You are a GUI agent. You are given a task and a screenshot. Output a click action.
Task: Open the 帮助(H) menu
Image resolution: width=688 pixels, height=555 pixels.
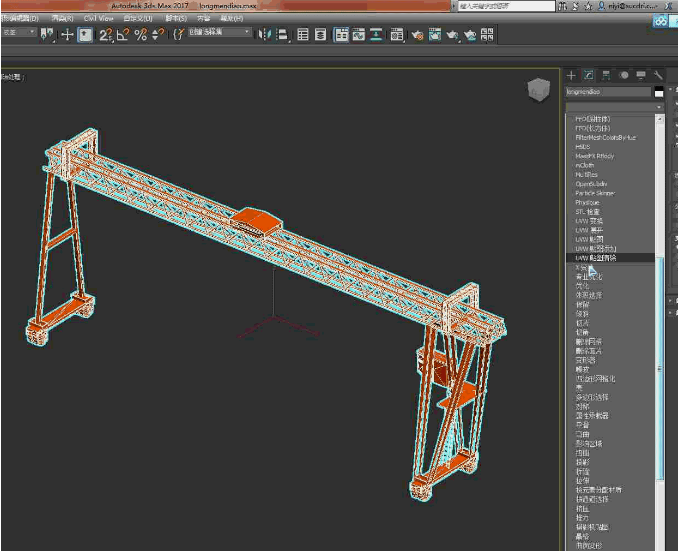pos(231,18)
